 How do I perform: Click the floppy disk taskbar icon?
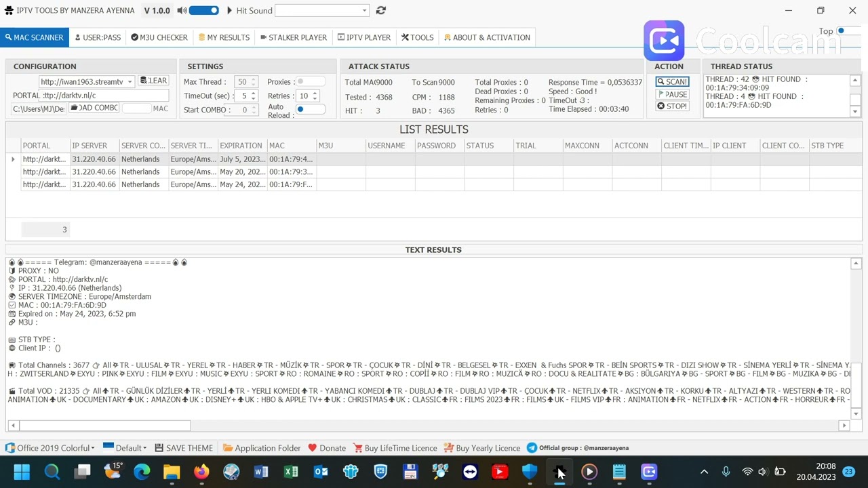click(410, 472)
